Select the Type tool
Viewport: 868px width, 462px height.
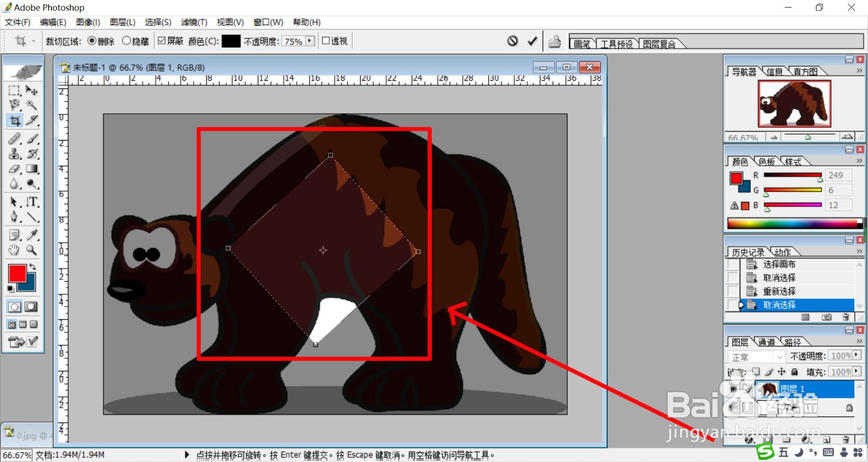[31, 202]
